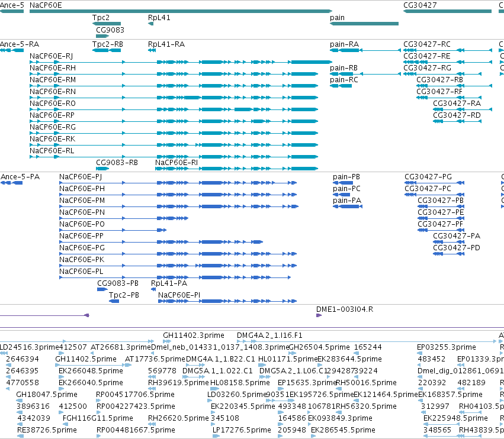504x439 pixels.
Task: Click the NaCP60E-PJ protein label
Action: 81,177
